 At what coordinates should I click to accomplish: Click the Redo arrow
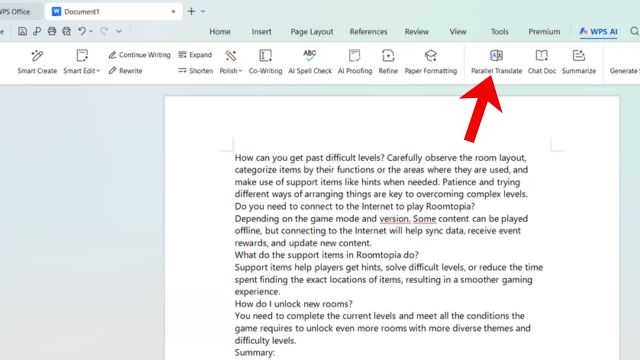[104, 31]
